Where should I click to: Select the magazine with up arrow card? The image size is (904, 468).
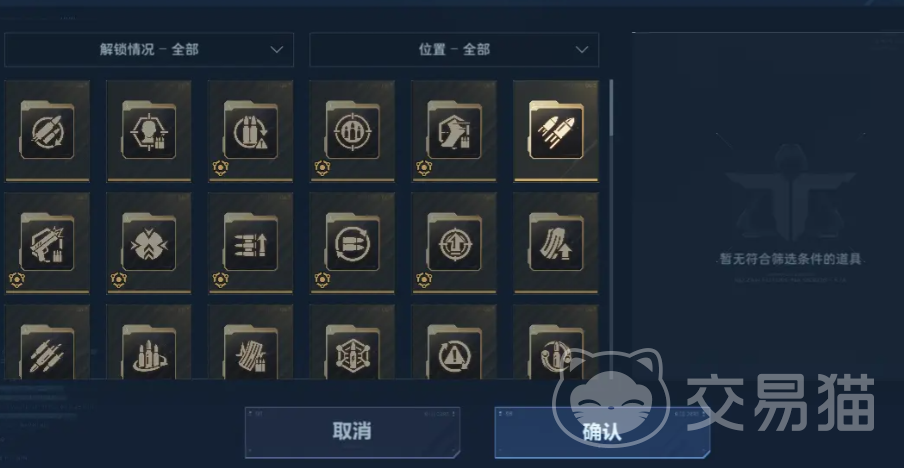click(556, 243)
